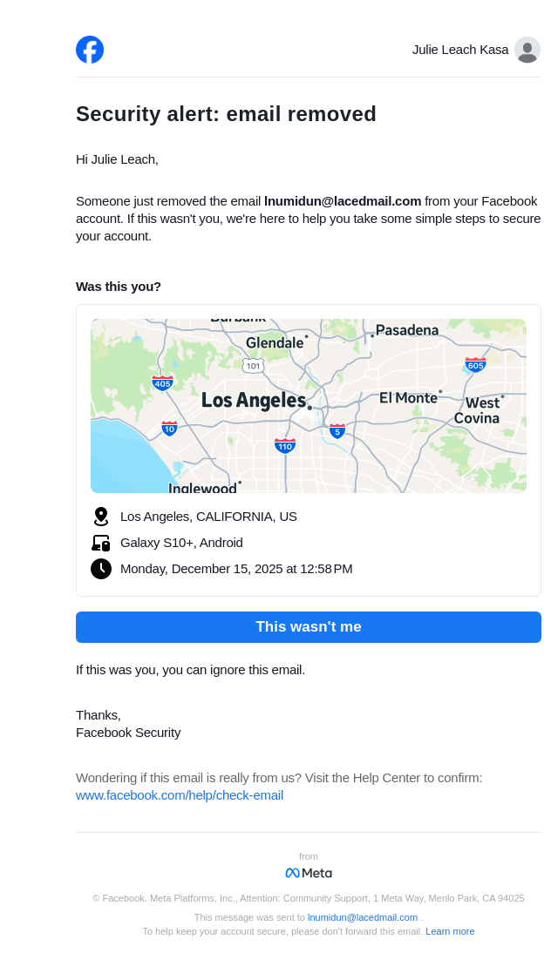Follow the "Learn more" footer link
Viewport: 544px width, 980px height.
450,931
